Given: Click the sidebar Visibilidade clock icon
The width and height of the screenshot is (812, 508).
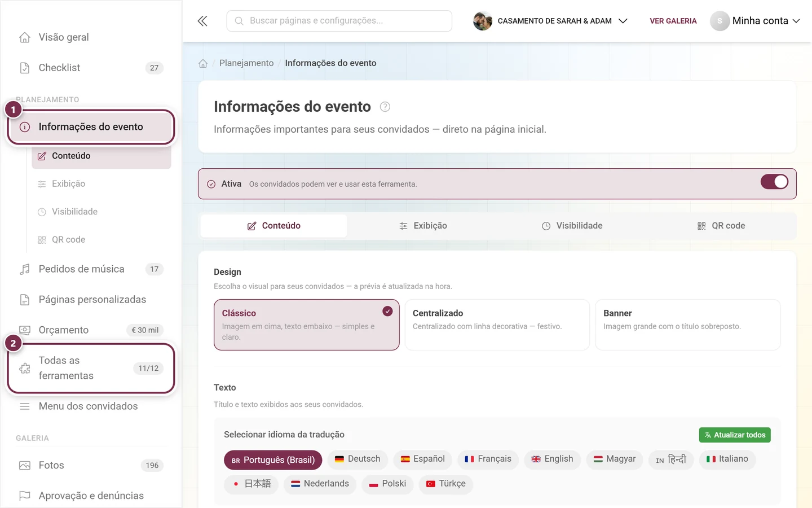Looking at the screenshot, I should 42,212.
